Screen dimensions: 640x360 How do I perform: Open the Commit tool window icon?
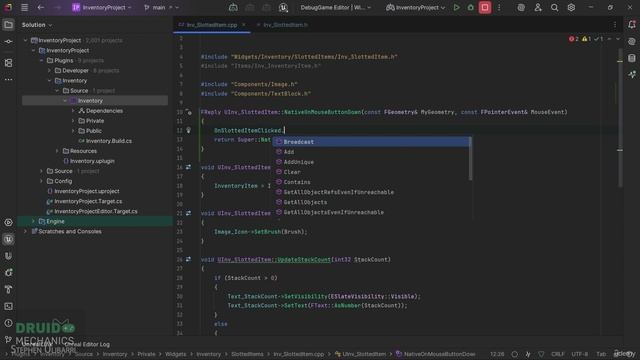(8, 42)
